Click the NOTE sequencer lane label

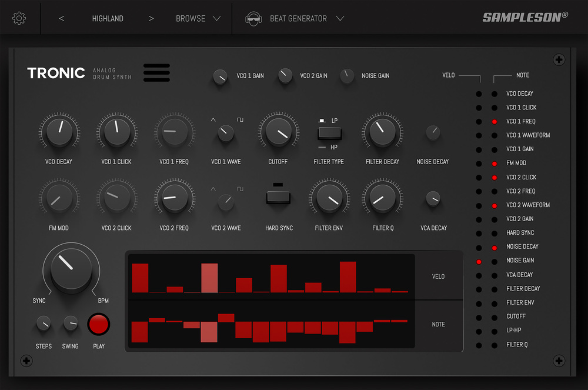tap(439, 324)
